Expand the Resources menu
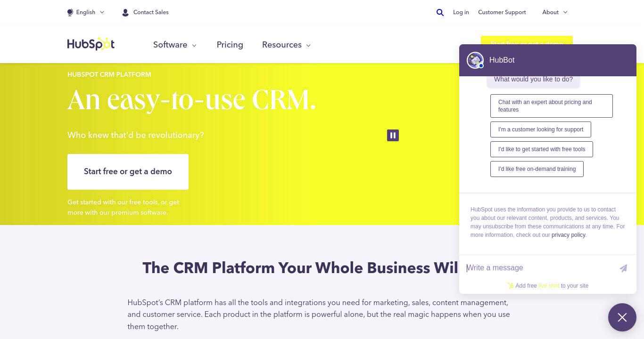This screenshot has width=644, height=339. click(286, 45)
